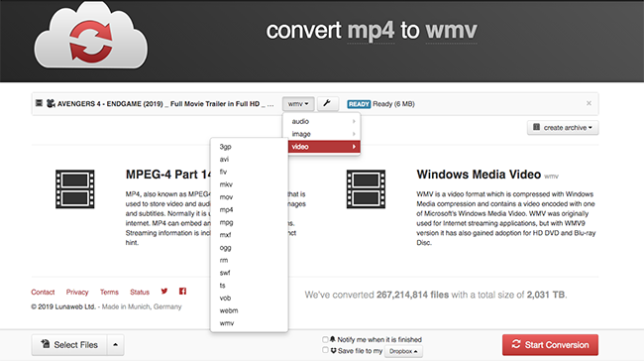Click the MPEG-4 film strip icon
The height and width of the screenshot is (361, 644).
tap(75, 189)
